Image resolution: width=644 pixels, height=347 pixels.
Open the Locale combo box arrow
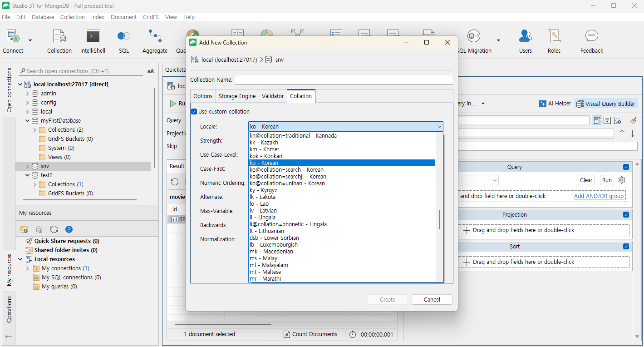439,127
